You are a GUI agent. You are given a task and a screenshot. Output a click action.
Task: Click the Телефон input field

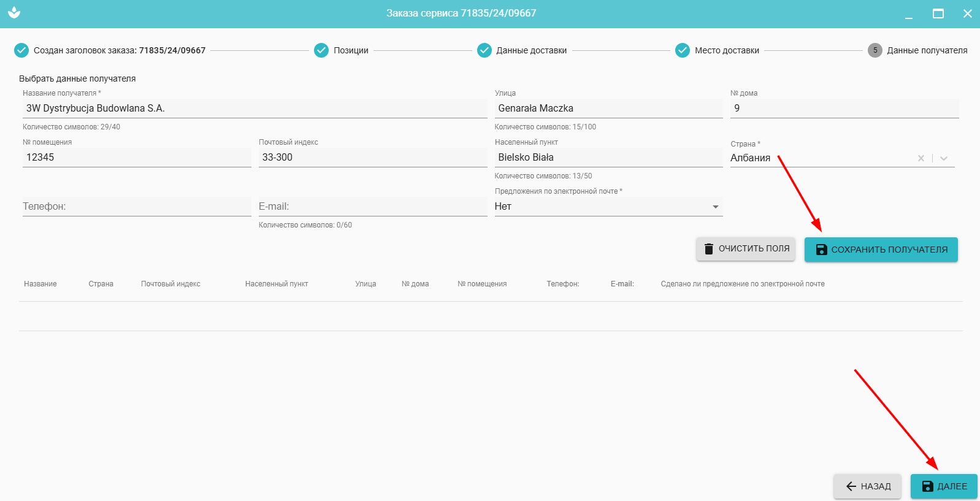[x=136, y=207]
